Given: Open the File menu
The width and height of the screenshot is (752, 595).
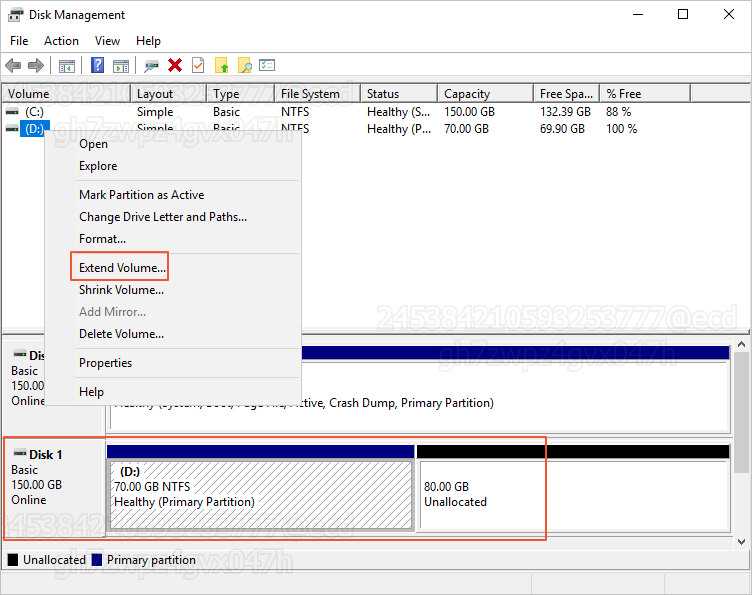Looking at the screenshot, I should coord(19,41).
